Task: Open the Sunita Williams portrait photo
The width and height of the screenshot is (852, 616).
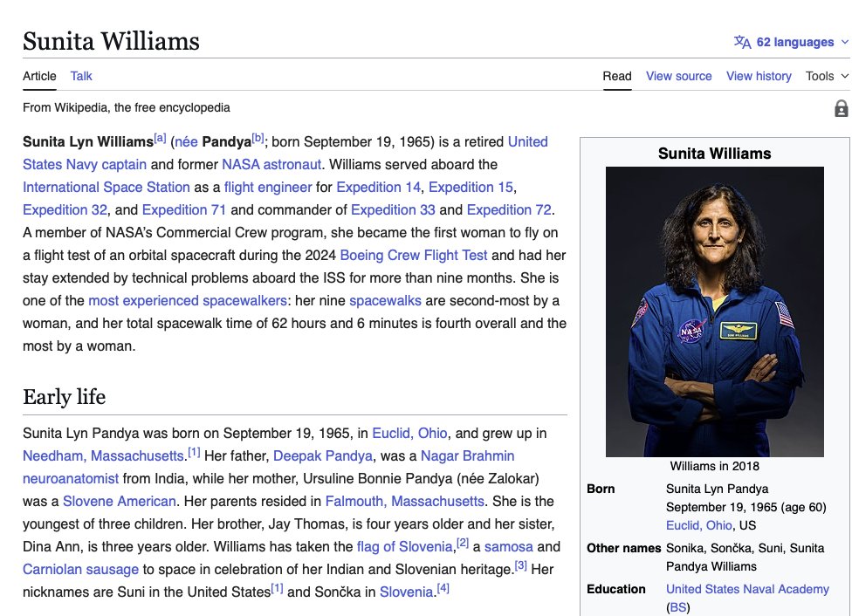Action: [x=715, y=311]
